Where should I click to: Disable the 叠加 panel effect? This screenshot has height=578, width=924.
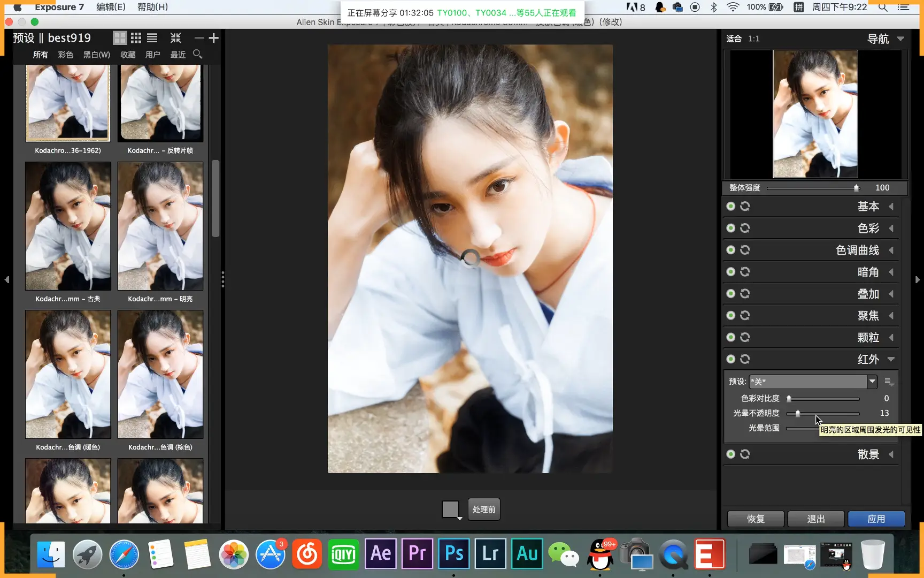[x=731, y=293]
